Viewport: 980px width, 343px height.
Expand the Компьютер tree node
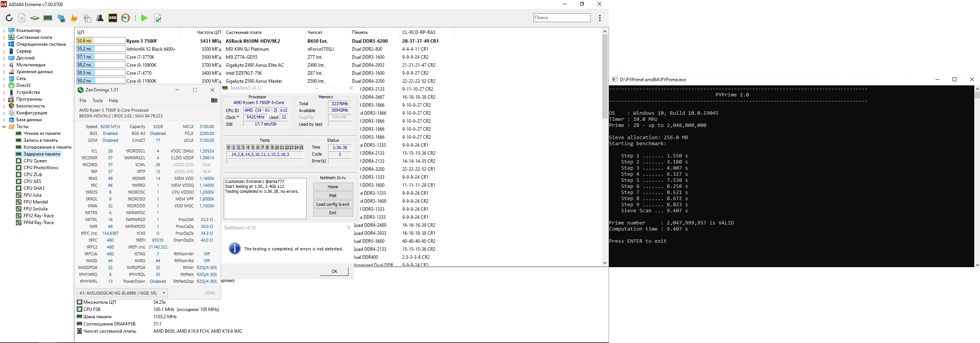4,30
